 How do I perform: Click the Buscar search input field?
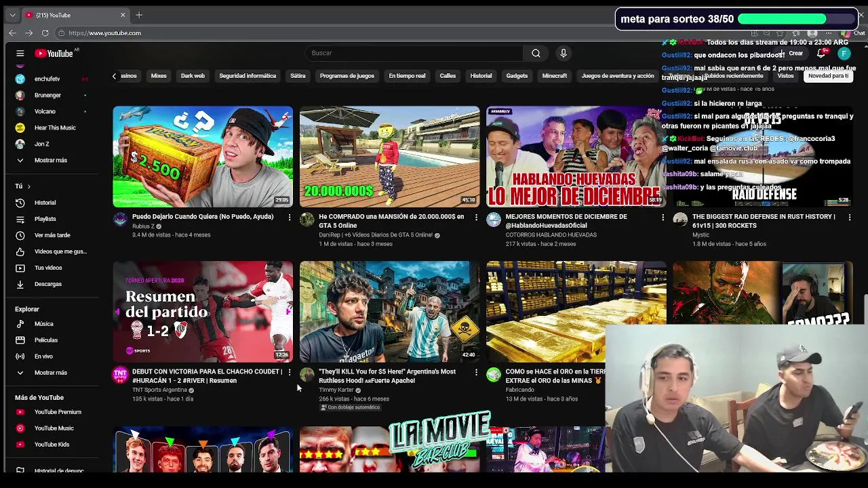pos(414,53)
